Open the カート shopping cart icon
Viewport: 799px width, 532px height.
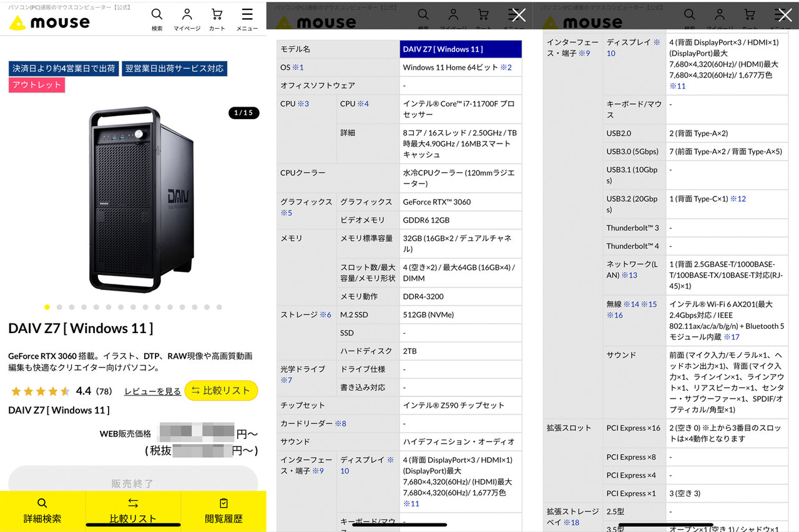click(x=217, y=19)
